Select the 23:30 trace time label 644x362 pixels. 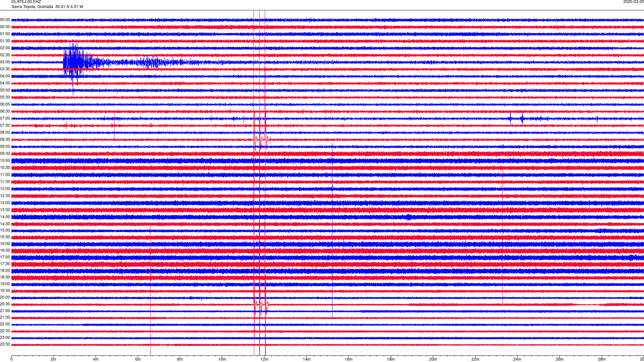tap(5, 345)
